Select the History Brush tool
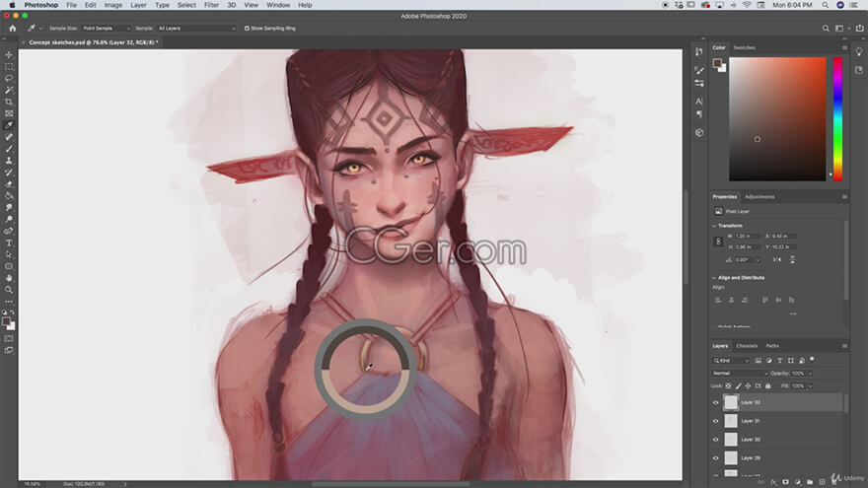The width and height of the screenshot is (868, 488). click(9, 173)
